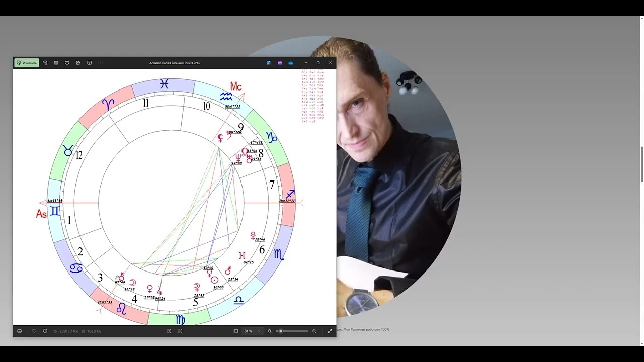This screenshot has height=362, width=644.
Task: Print the image using the printer icon
Action: click(x=67, y=63)
